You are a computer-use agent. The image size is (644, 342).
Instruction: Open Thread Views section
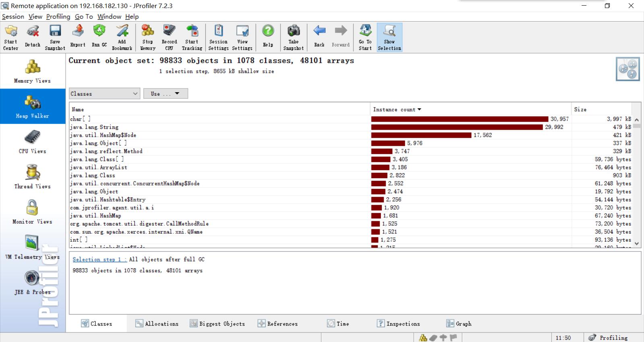click(33, 177)
